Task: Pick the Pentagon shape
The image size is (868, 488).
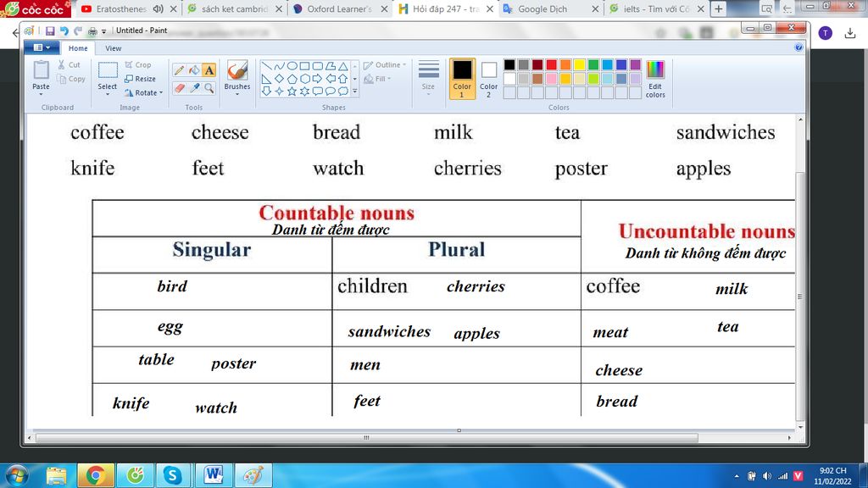Action: click(292, 79)
